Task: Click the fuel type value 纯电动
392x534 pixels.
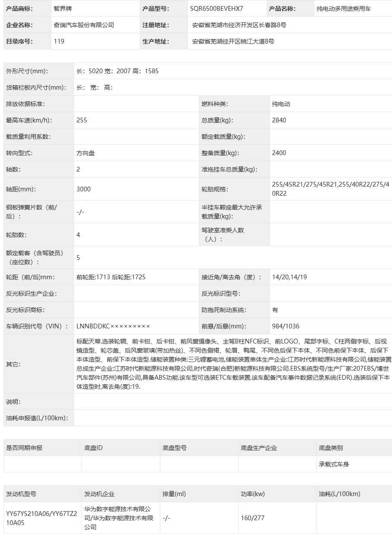Action: click(x=281, y=104)
